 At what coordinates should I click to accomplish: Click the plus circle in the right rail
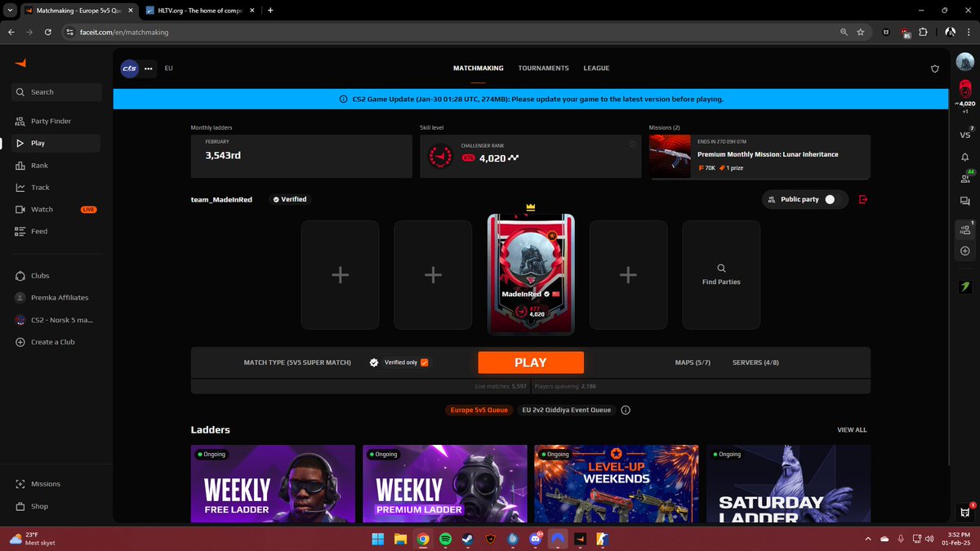point(964,251)
